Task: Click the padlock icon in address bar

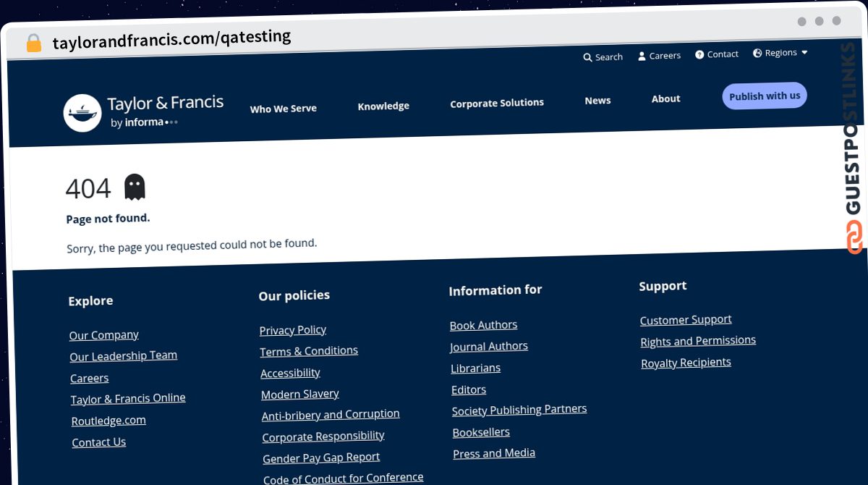Action: (33, 43)
